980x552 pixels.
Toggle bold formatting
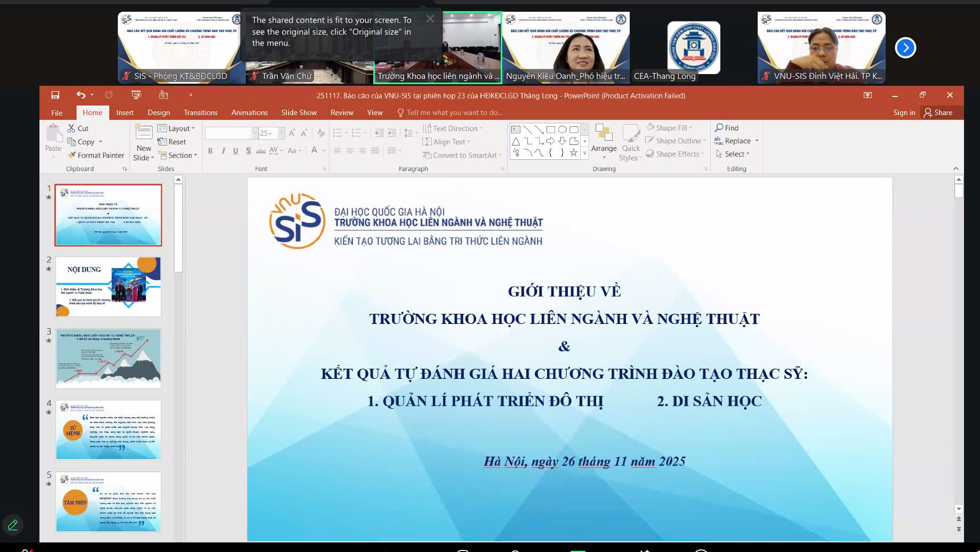(210, 151)
